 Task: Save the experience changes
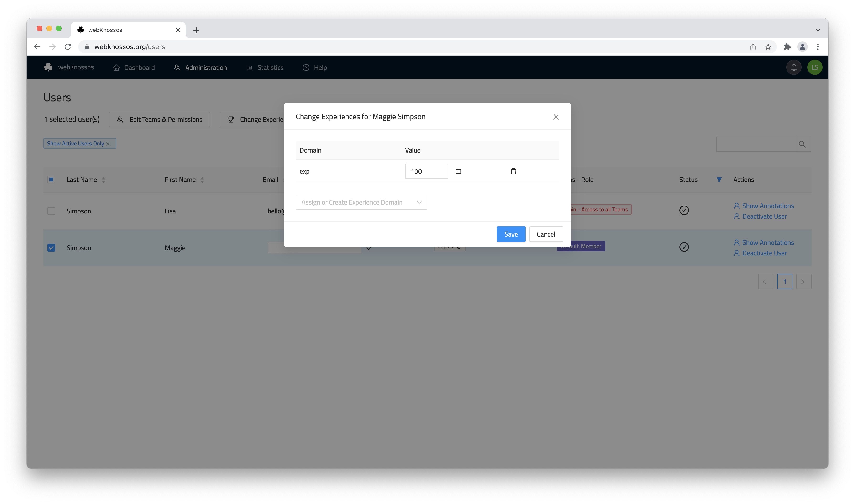point(511,234)
